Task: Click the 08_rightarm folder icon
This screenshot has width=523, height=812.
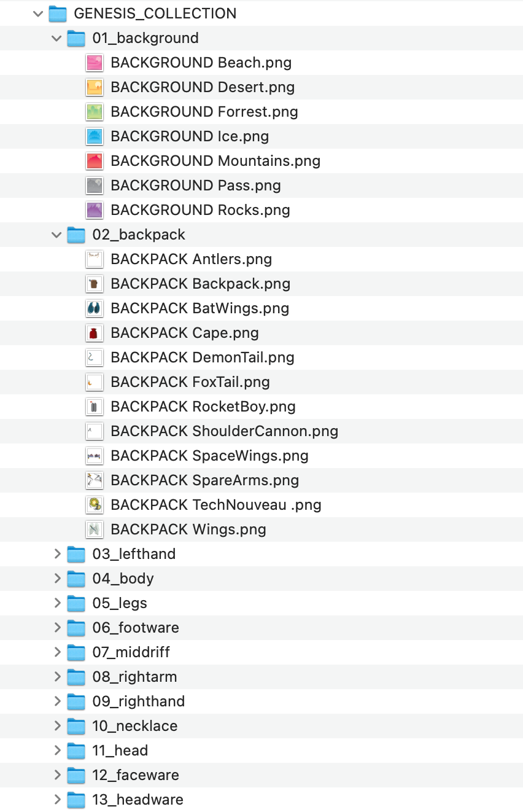Action: 76,677
